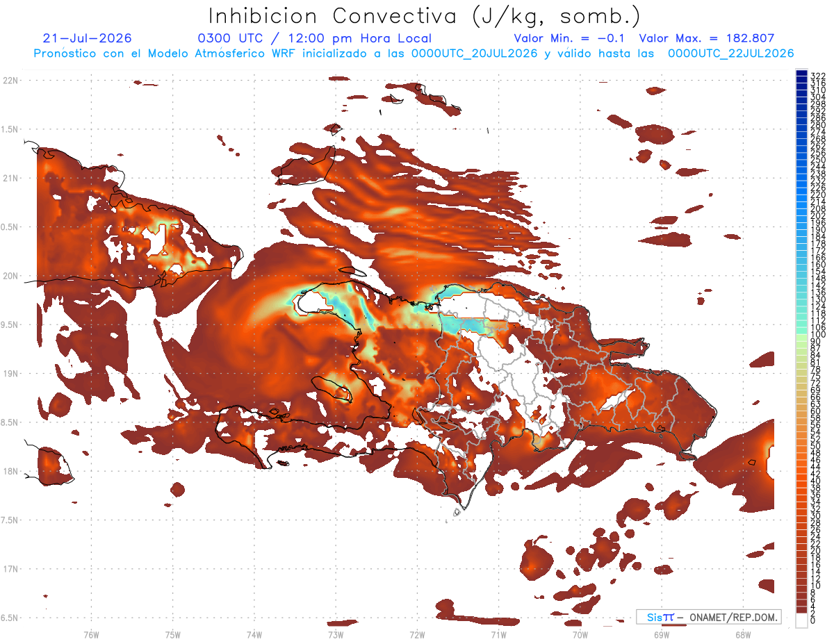Click the "76W" longitude label
The height and width of the screenshot is (644, 834).
[x=91, y=634]
